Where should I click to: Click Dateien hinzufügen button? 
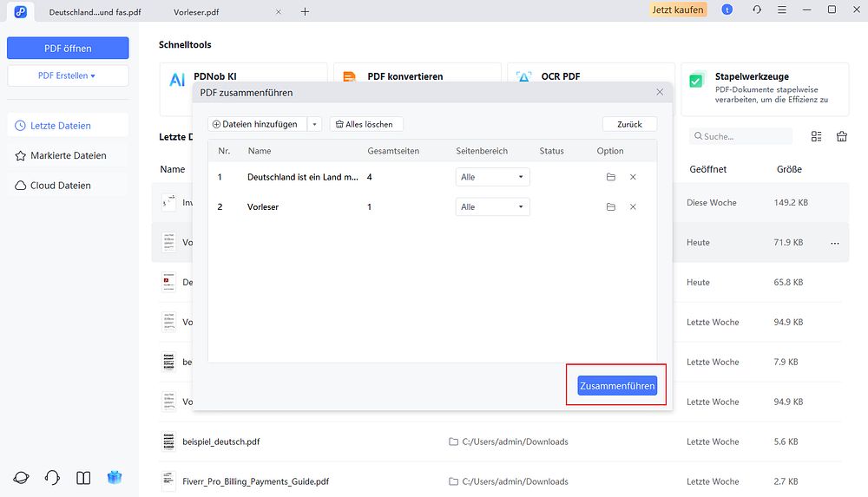258,124
